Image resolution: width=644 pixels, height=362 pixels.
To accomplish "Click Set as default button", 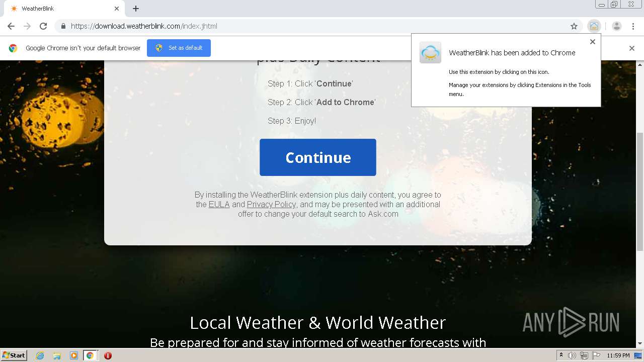I will [179, 48].
